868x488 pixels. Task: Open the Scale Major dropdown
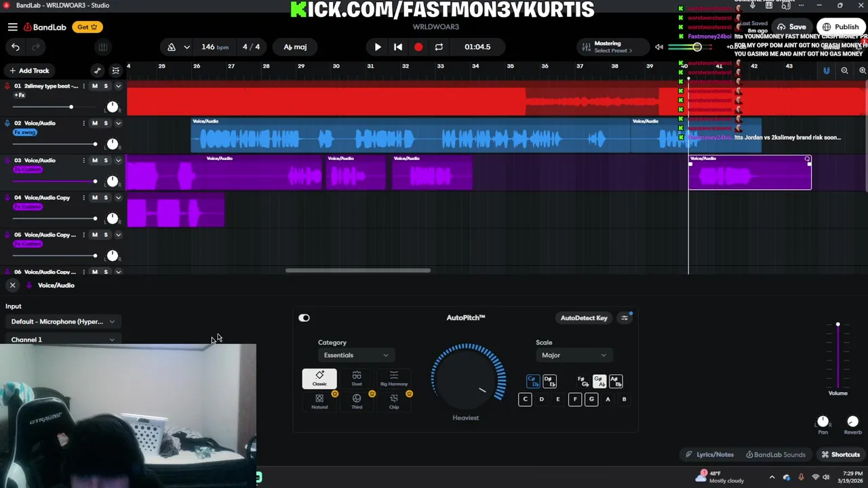[574, 355]
